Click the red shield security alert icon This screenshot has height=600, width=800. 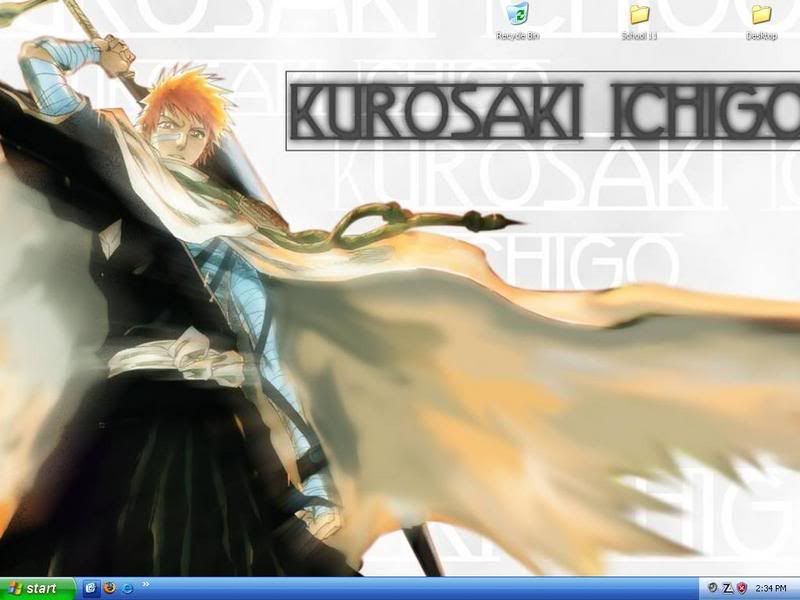point(743,588)
